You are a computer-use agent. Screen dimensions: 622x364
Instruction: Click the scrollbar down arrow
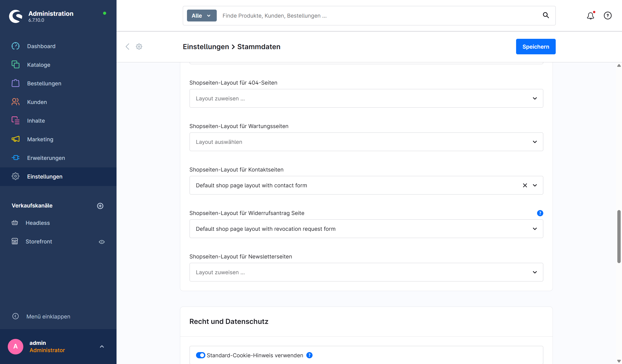click(619, 361)
